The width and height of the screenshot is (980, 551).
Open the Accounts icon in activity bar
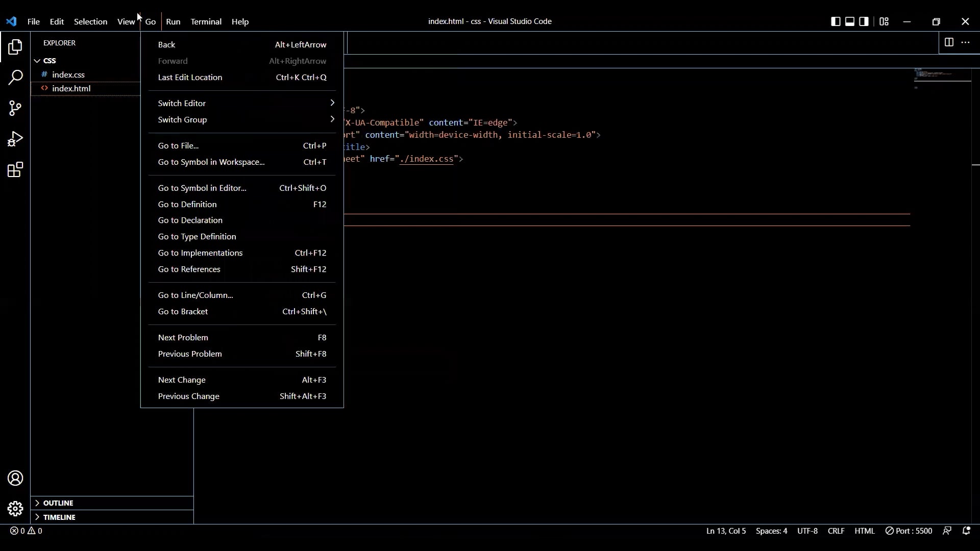click(15, 478)
